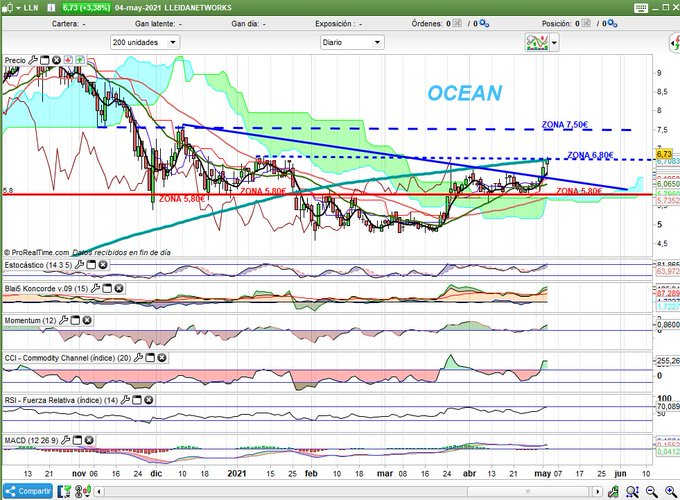The height and width of the screenshot is (500, 680).
Task: Click the Órdenes gears settings icon
Action: [484, 24]
